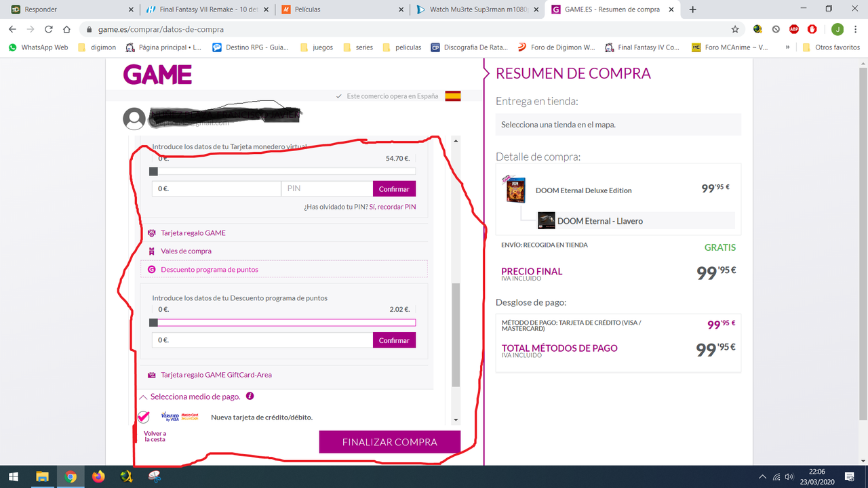Screen dimensions: 868x488
Task: Open the juegos bookmarks folder
Action: pos(316,47)
